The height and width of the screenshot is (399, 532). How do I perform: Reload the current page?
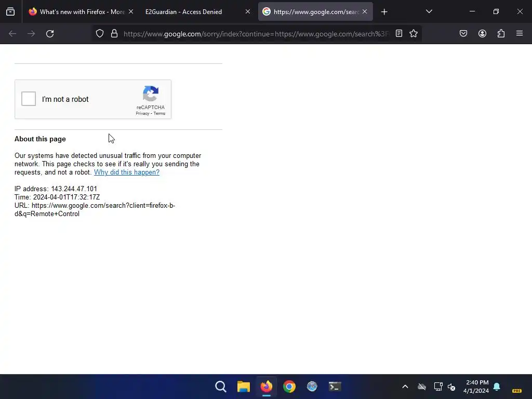pos(50,34)
